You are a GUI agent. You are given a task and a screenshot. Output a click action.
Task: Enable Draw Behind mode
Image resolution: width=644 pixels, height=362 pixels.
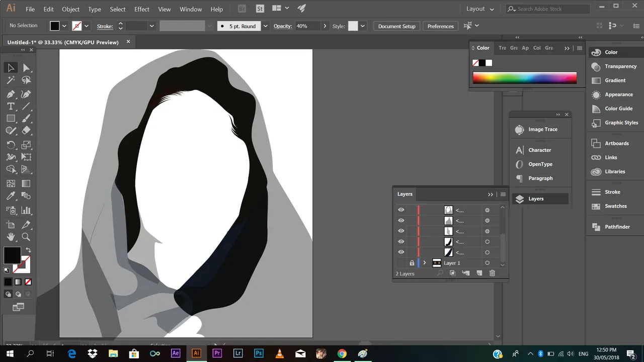[18, 294]
